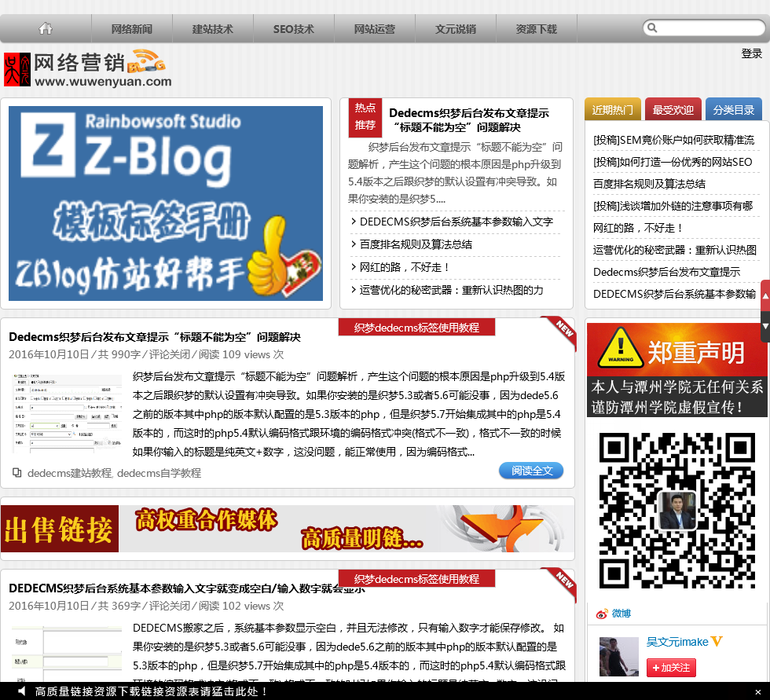The height and width of the screenshot is (700, 770).
Task: Open SEO技术 menu item
Action: tap(294, 29)
